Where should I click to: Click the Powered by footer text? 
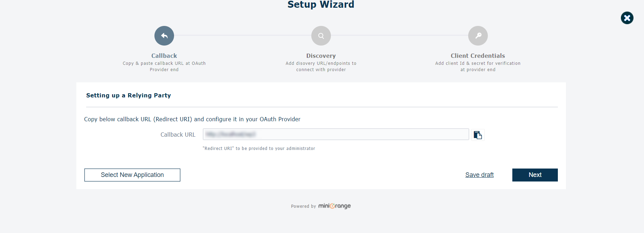pos(304,206)
